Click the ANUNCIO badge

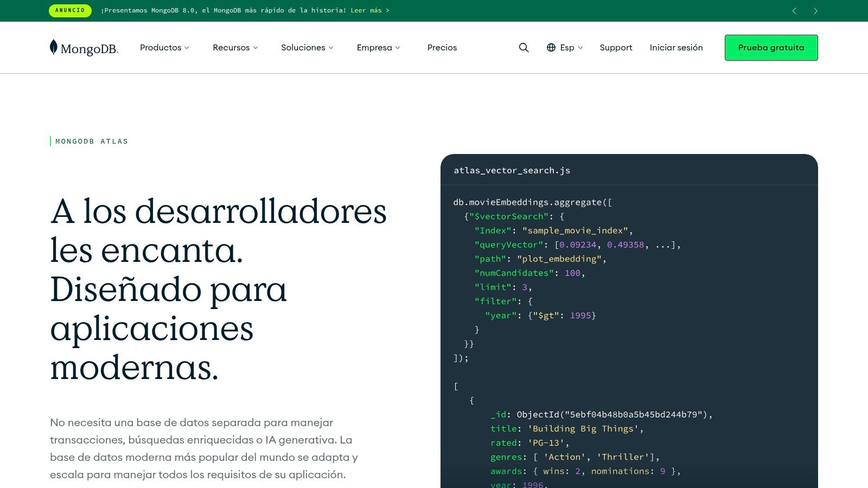coord(70,10)
